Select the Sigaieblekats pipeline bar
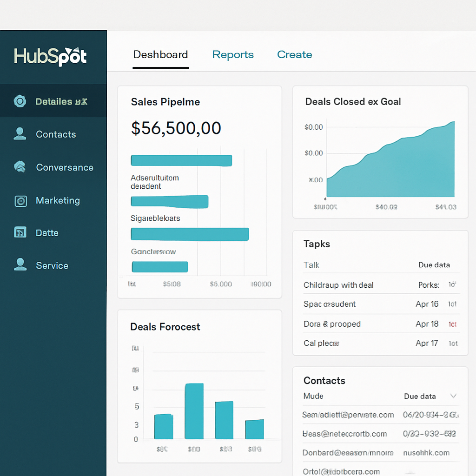Screen dimensions: 476x476 (x=169, y=202)
